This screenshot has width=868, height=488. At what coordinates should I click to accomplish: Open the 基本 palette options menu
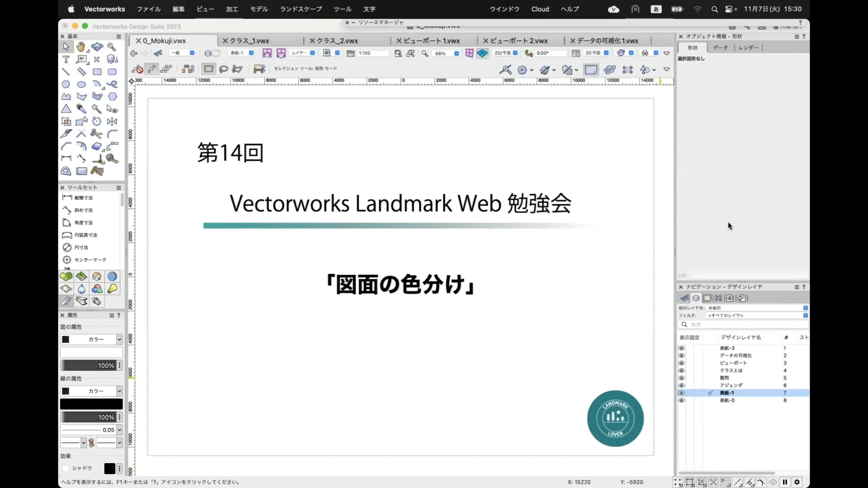(119, 37)
